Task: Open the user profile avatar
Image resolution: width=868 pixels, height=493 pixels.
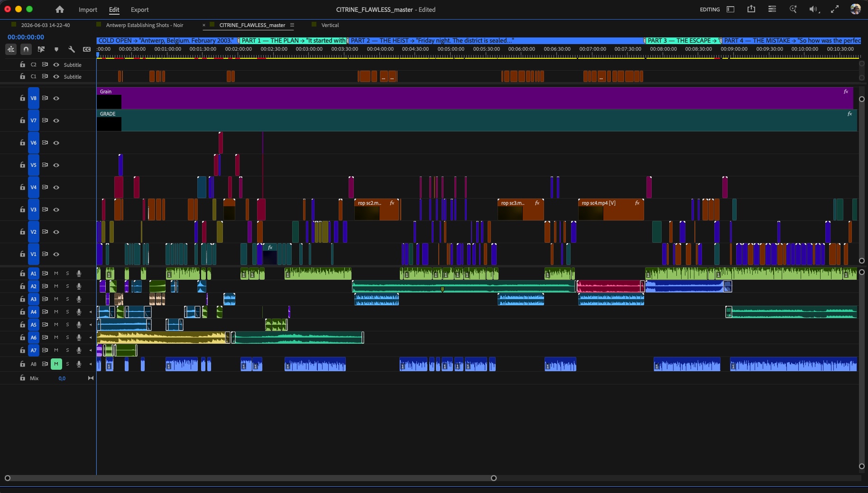Action: 856,9
